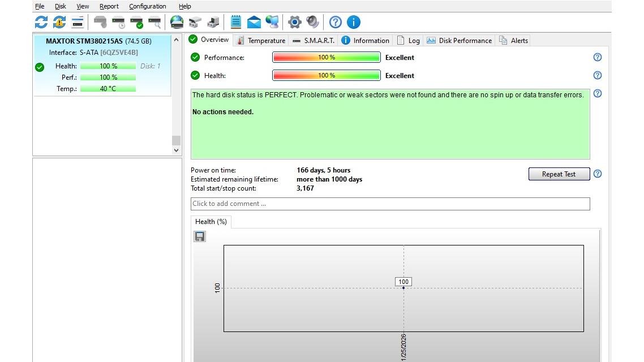Click the speaker sound toolbar icon
The height and width of the screenshot is (362, 644).
[x=312, y=22]
